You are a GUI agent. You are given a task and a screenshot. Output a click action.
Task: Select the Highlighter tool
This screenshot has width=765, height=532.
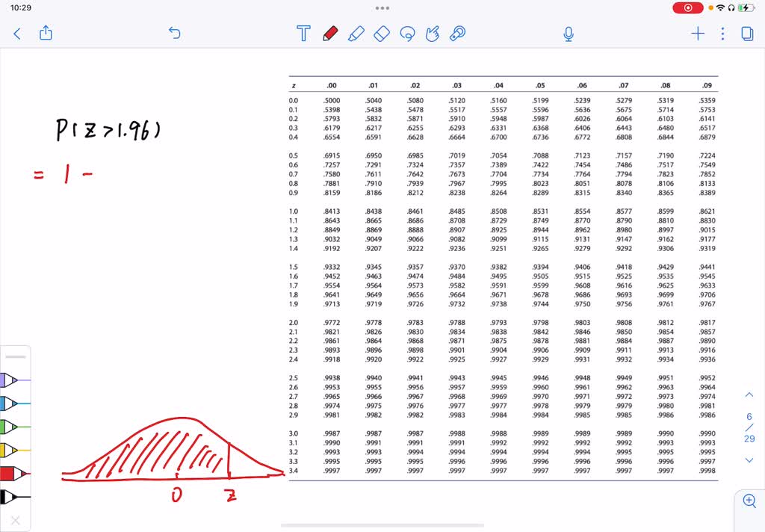coord(356,33)
